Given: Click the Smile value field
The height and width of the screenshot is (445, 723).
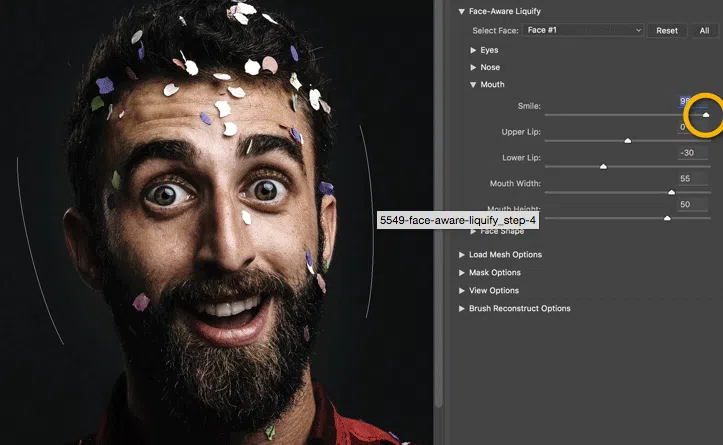Looking at the screenshot, I should [693, 101].
